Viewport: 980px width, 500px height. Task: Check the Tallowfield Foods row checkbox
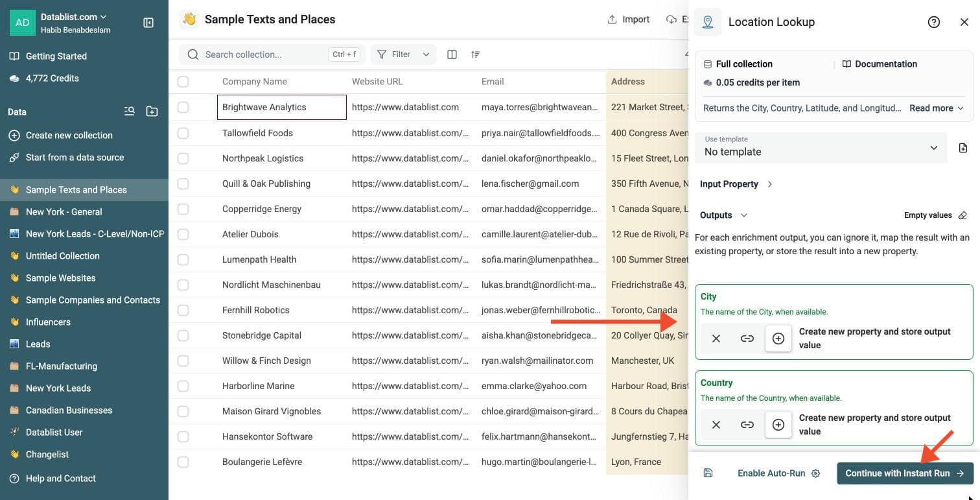[x=183, y=133]
